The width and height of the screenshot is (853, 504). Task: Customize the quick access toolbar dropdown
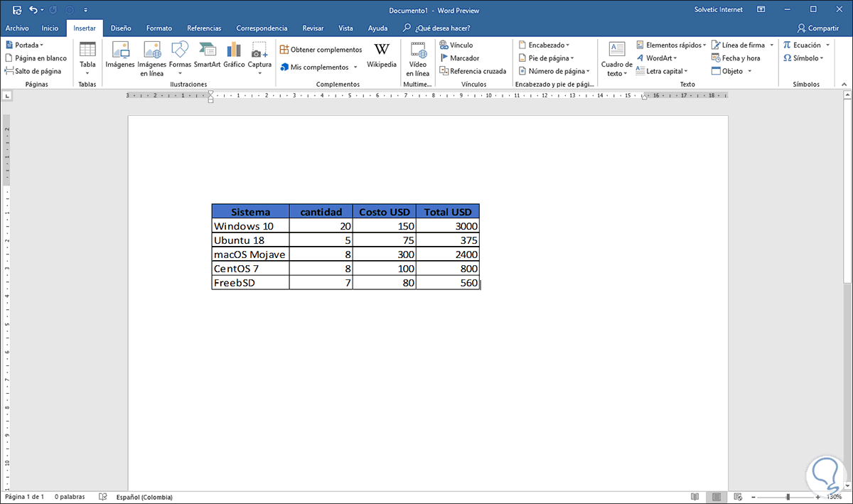point(86,11)
